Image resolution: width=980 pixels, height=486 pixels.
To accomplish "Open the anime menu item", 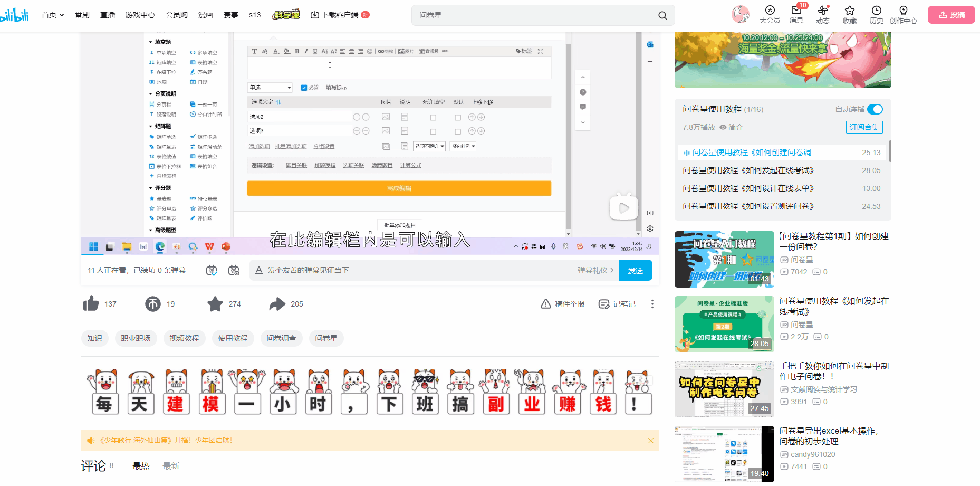I will pyautogui.click(x=82, y=15).
